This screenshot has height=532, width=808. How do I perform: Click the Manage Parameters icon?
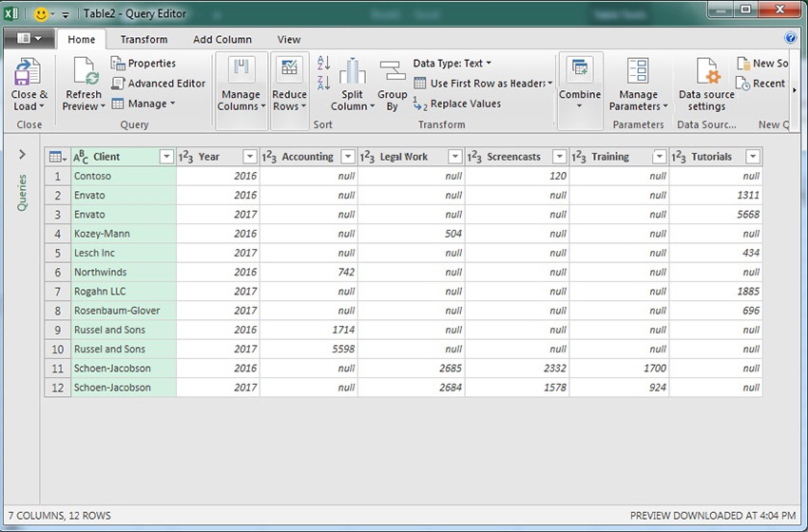(x=638, y=70)
